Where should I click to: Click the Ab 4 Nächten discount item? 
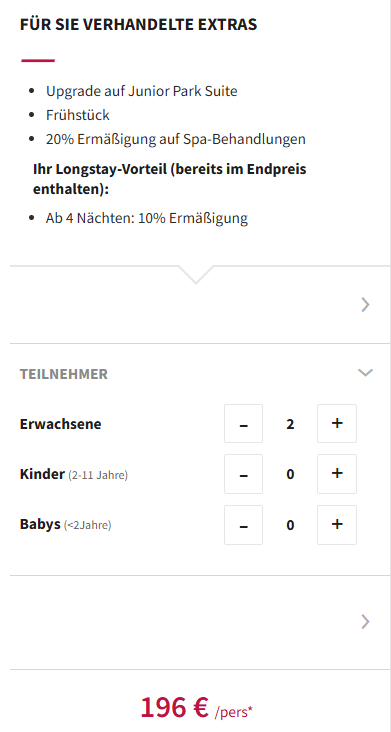pyautogui.click(x=147, y=218)
